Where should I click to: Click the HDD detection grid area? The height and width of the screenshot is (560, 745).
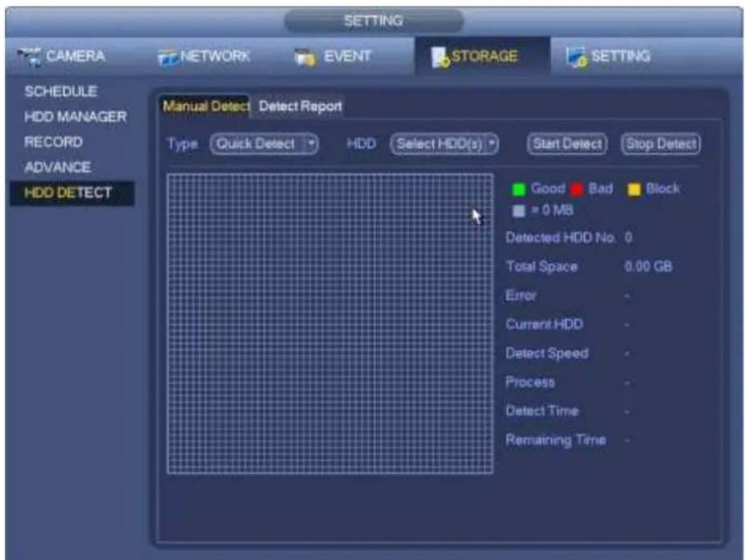pyautogui.click(x=330, y=324)
